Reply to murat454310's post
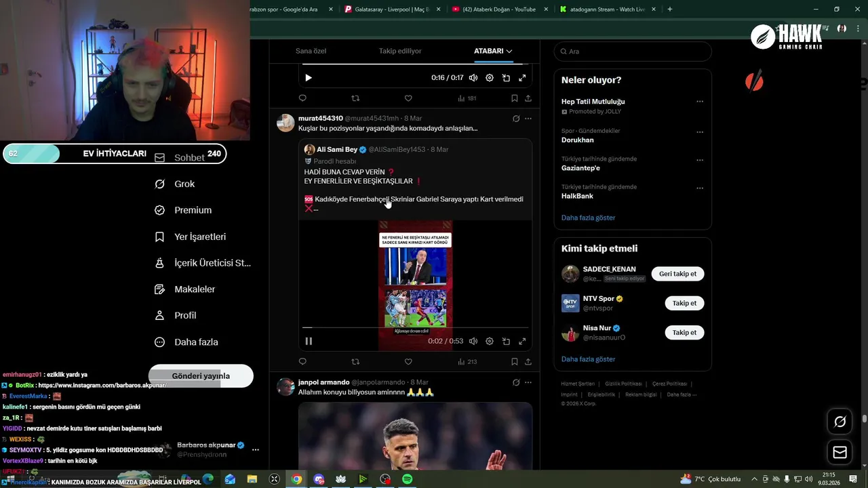This screenshot has width=868, height=488. 302,362
